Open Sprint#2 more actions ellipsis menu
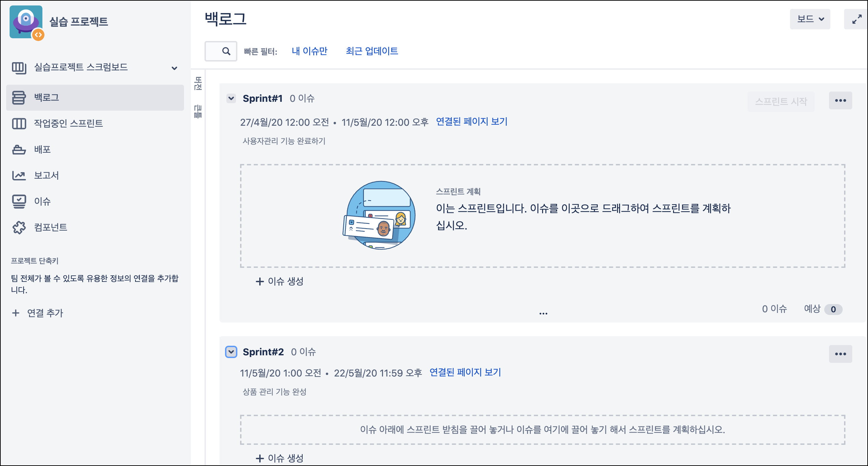Viewport: 868px width, 466px height. tap(840, 354)
